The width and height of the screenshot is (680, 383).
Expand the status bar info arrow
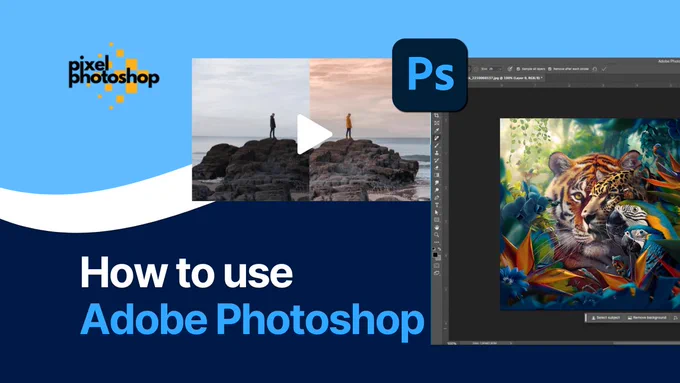pyautogui.click(x=511, y=343)
